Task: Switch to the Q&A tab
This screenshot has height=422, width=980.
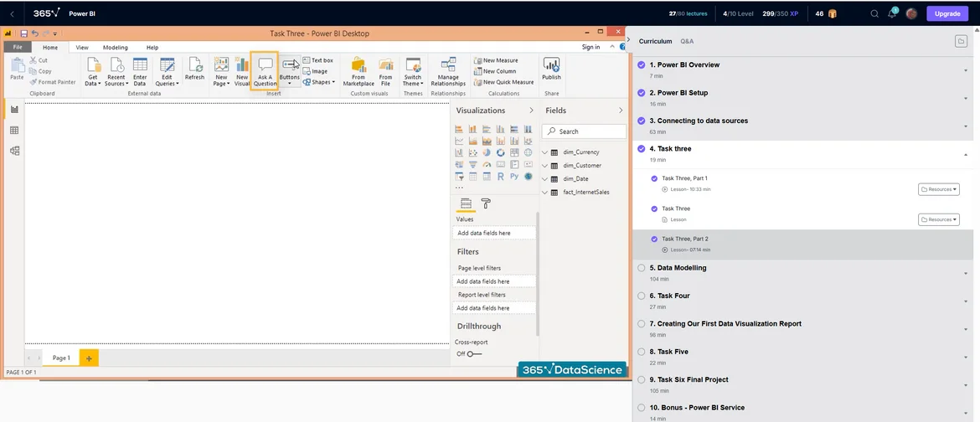Action: point(687,41)
